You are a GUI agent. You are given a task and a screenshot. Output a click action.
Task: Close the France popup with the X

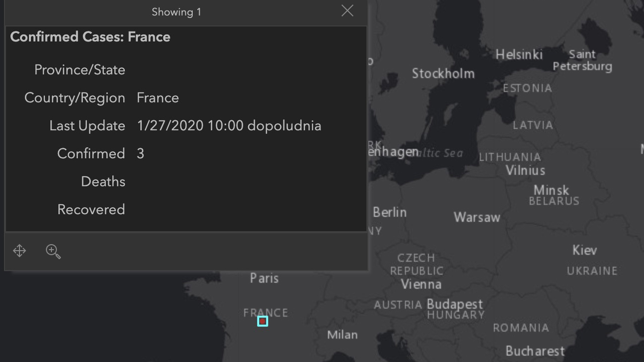point(347,11)
